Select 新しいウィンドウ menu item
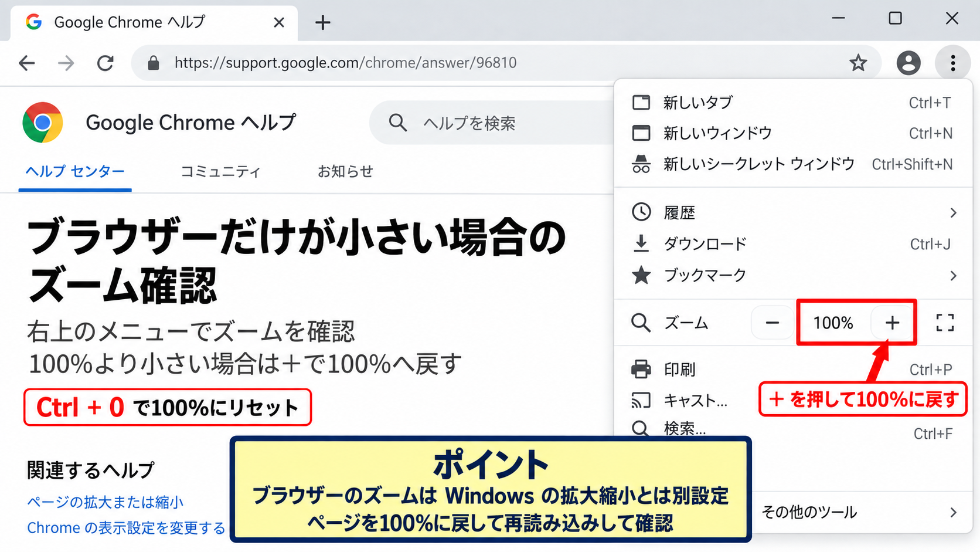Image resolution: width=980 pixels, height=552 pixels. click(793, 133)
